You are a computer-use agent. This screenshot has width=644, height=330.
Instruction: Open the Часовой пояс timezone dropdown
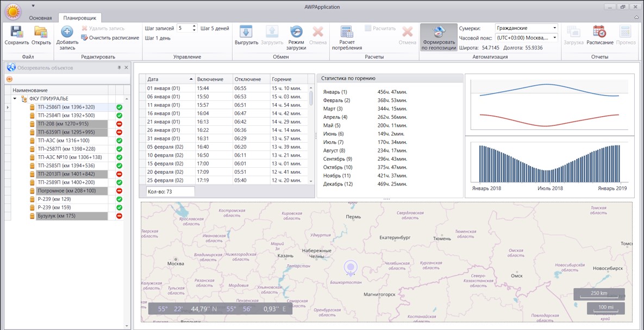pyautogui.click(x=527, y=37)
